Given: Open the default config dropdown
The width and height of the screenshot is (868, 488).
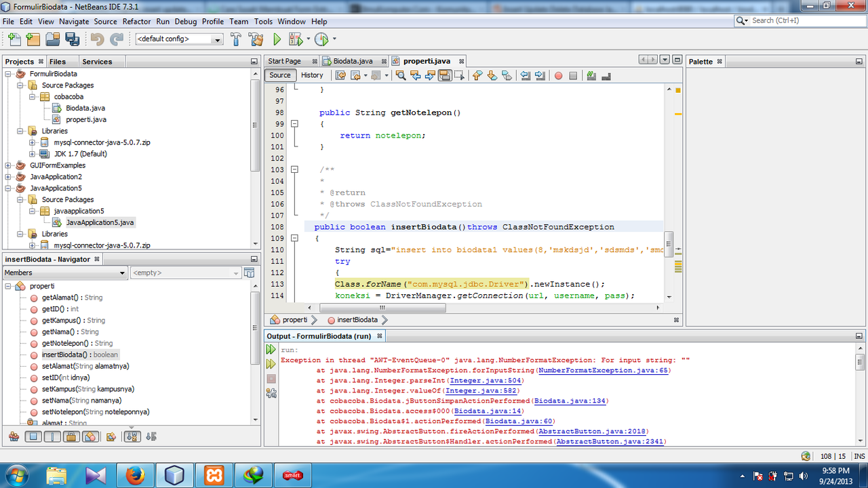Looking at the screenshot, I should 179,39.
